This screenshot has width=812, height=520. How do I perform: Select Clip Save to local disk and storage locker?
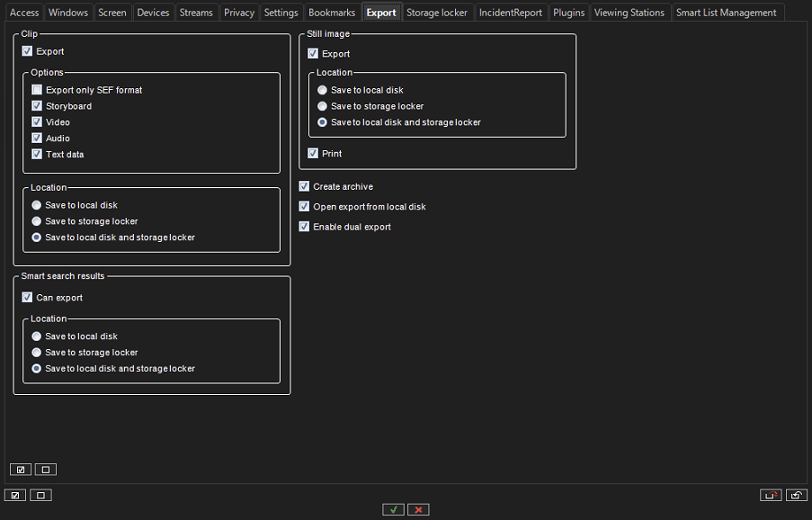(36, 238)
